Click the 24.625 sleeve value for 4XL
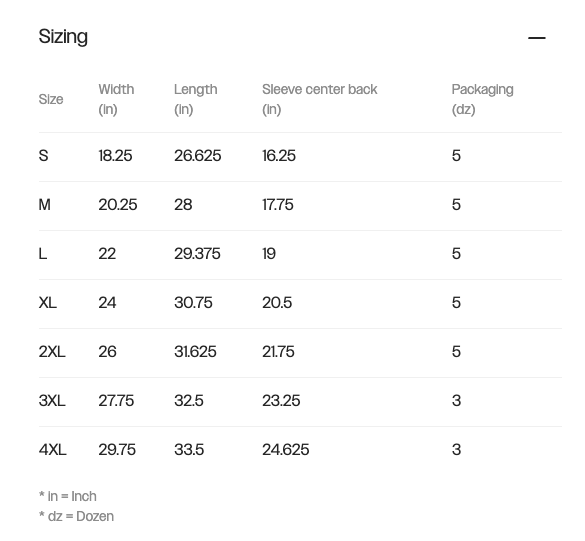Screen dimensions: 585x541 (285, 450)
